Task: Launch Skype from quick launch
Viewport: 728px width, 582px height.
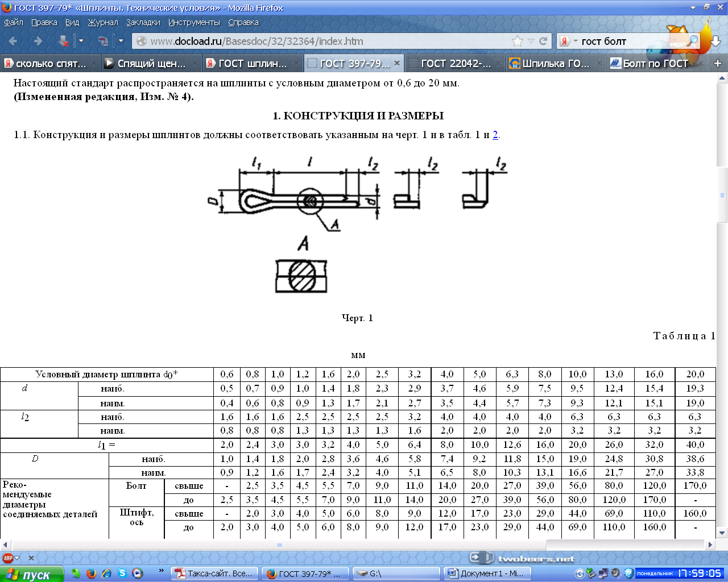Action: [122, 573]
